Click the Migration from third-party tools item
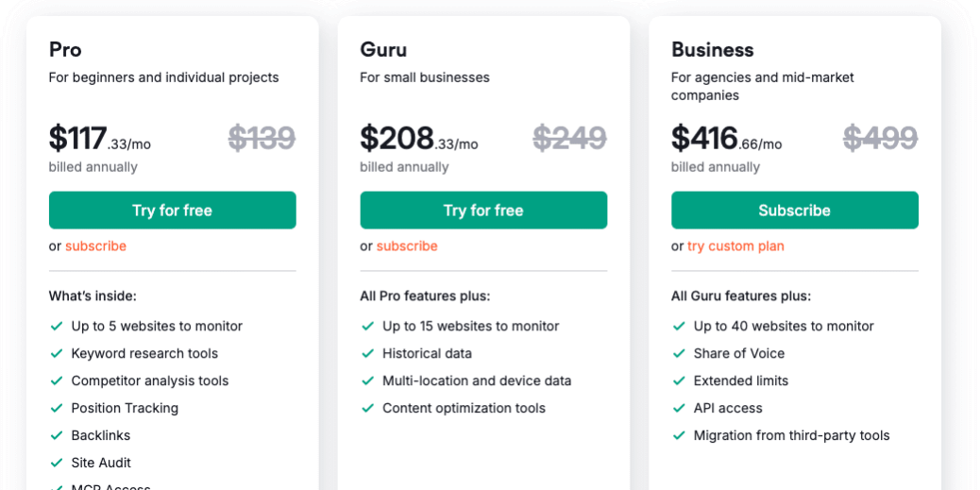Screen dimensions: 980x490 [x=791, y=436]
